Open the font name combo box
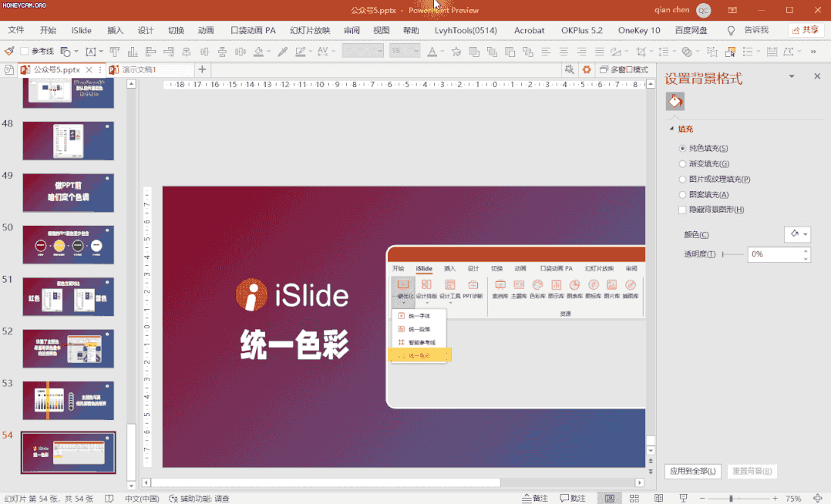Screen dimensions: 831x504 pyautogui.click(x=362, y=51)
